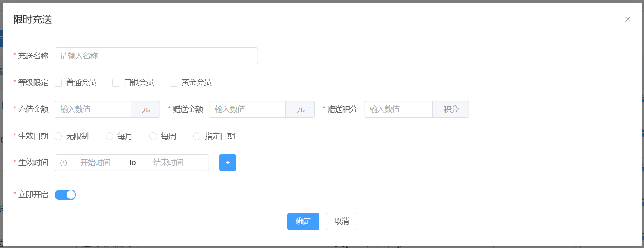Click the 等级限定 label

tap(33, 83)
